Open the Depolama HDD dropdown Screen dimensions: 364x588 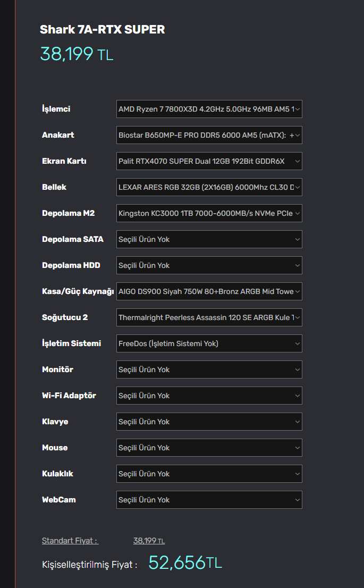tap(209, 266)
